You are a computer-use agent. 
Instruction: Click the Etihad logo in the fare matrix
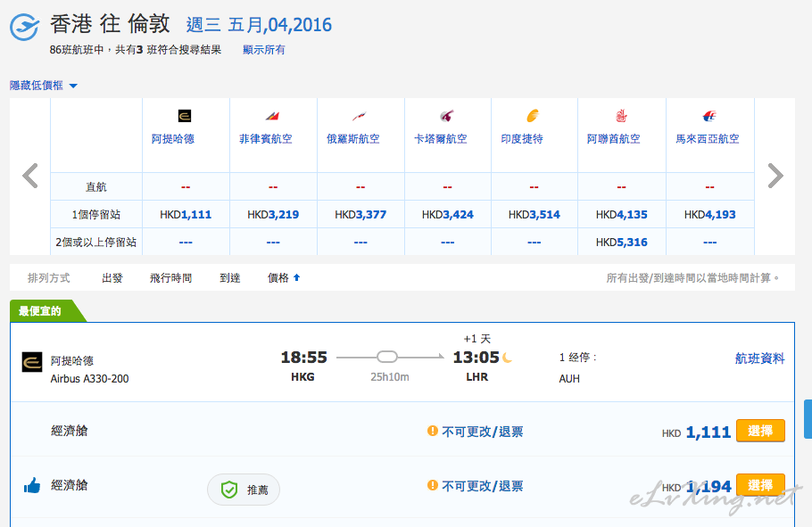[185, 116]
